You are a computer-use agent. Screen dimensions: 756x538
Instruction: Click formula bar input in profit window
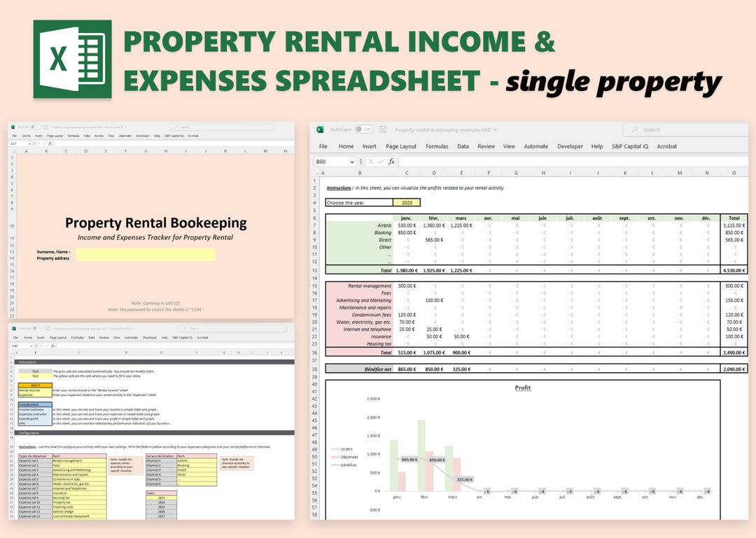(x=573, y=162)
